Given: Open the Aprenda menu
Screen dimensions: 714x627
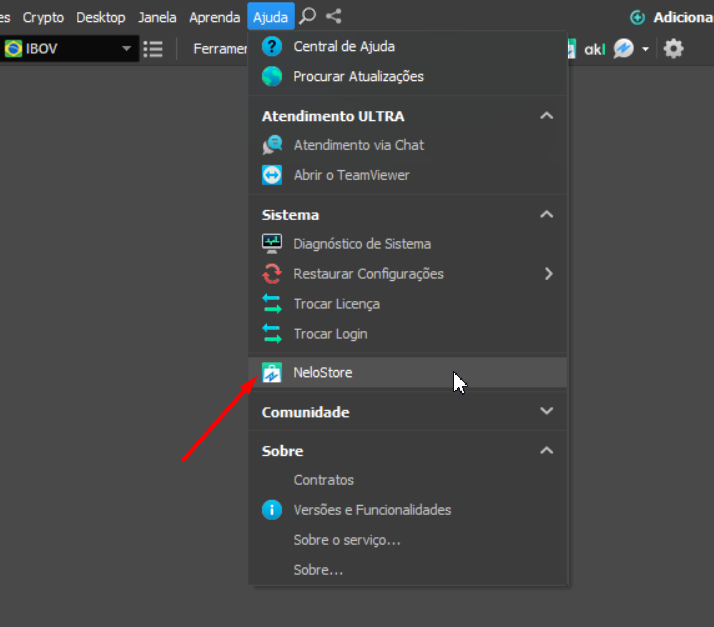Looking at the screenshot, I should click(214, 17).
